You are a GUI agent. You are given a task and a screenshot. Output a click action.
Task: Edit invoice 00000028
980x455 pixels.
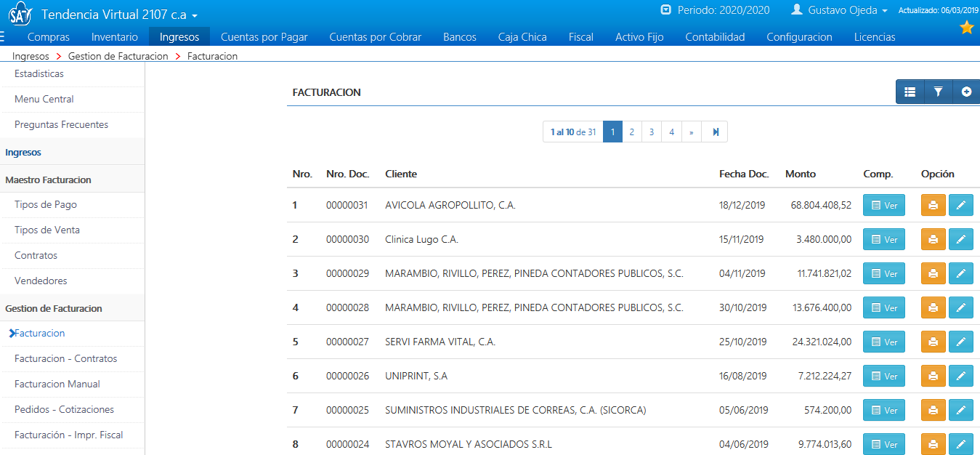[961, 308]
